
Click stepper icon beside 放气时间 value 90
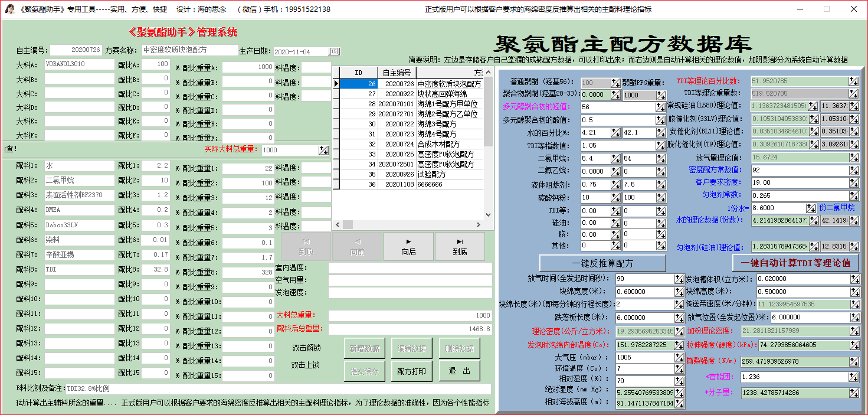point(679,279)
